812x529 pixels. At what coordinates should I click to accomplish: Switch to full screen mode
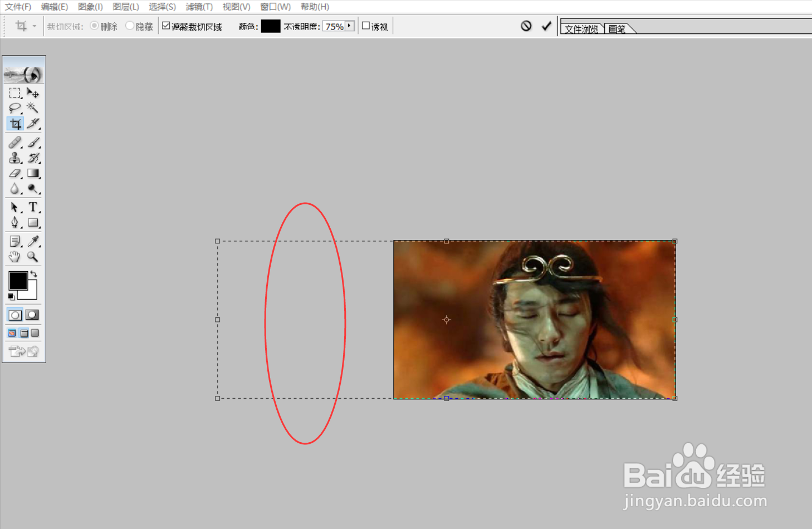tap(35, 333)
